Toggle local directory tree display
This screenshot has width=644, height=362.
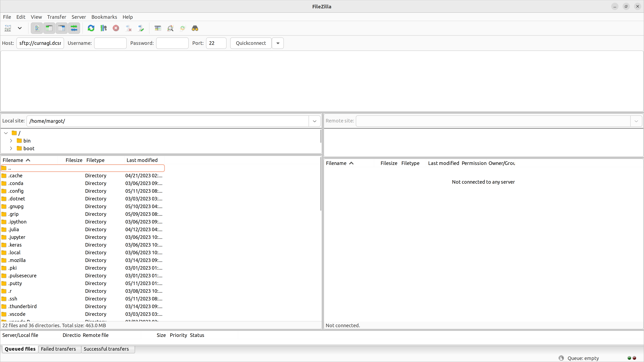pyautogui.click(x=49, y=28)
